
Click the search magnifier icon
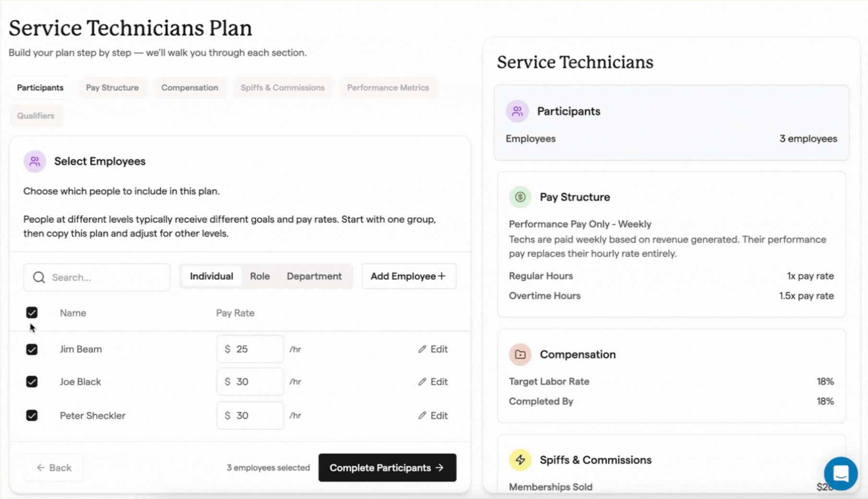pyautogui.click(x=39, y=277)
